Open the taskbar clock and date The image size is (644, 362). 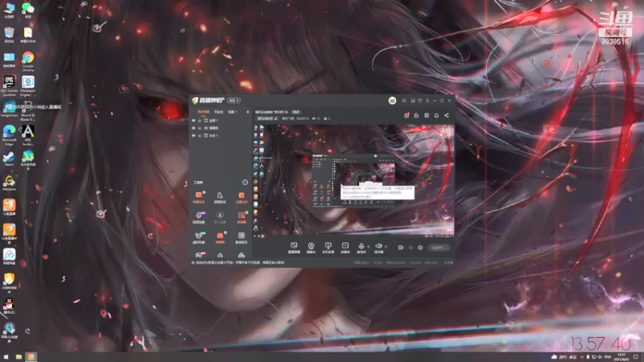tap(621, 357)
